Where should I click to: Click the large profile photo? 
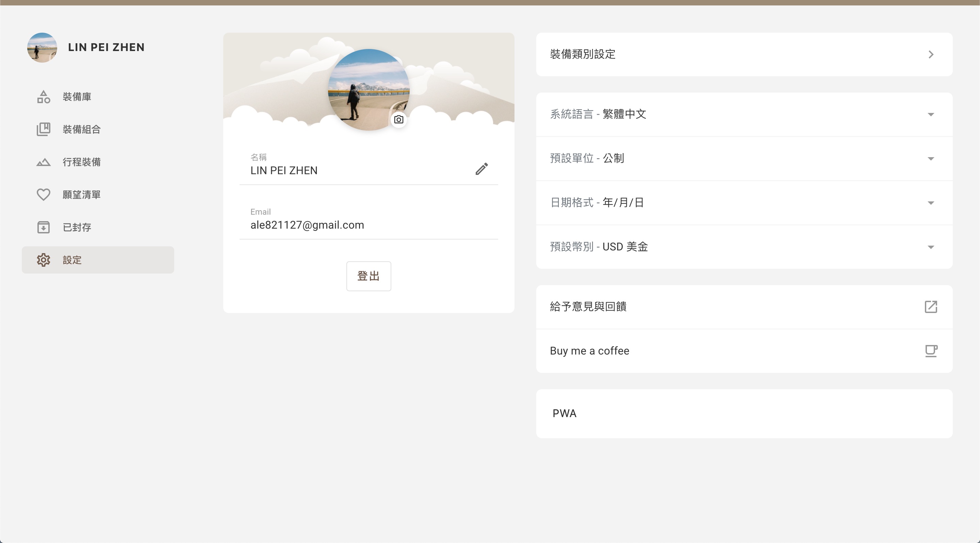pyautogui.click(x=369, y=90)
